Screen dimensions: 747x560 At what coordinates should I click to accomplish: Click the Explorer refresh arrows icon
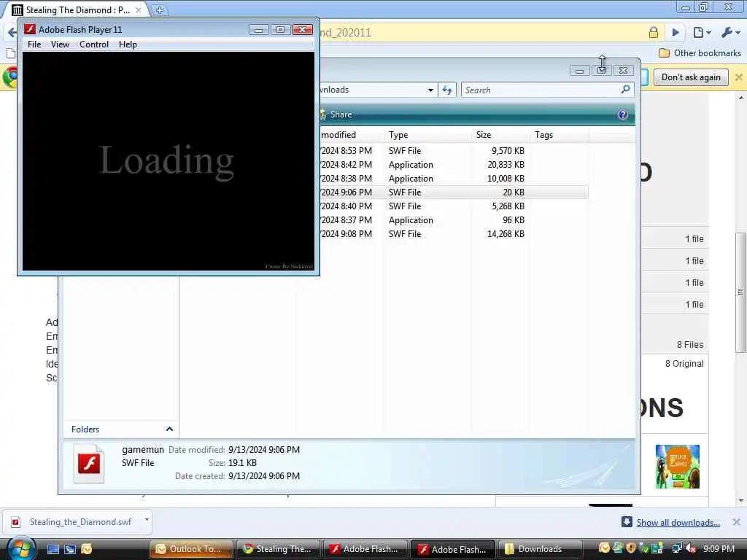coord(447,90)
